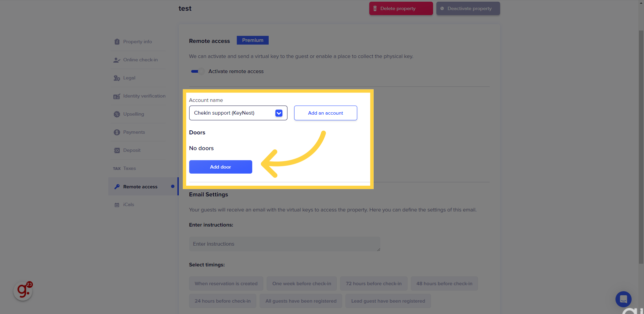644x314 pixels.
Task: Click the Add an account button
Action: [x=325, y=113]
